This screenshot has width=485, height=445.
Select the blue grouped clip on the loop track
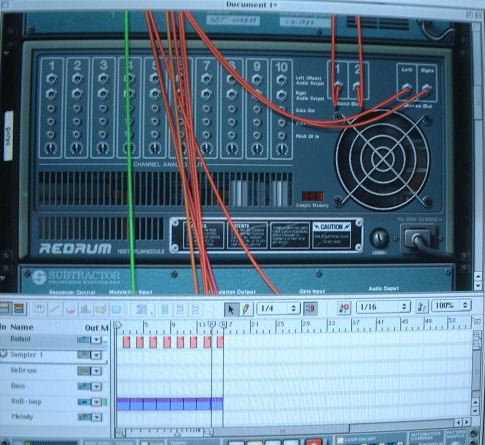[170, 404]
